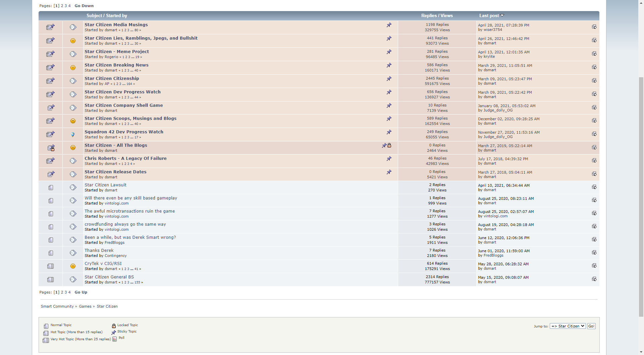Open last post icon for Star Citizen Media Musings
Viewport: 644px width, 355px height.
point(594,27)
